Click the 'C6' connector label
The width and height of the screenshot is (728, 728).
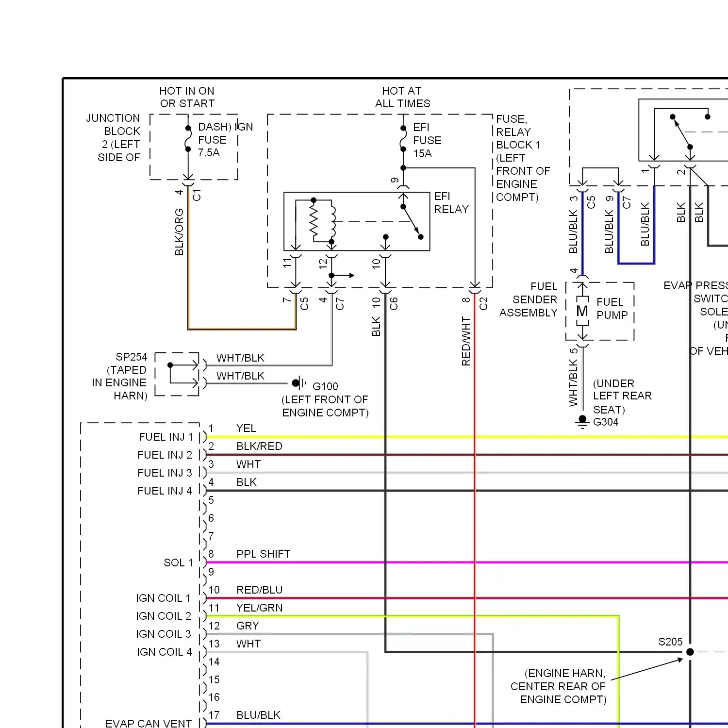point(394,304)
